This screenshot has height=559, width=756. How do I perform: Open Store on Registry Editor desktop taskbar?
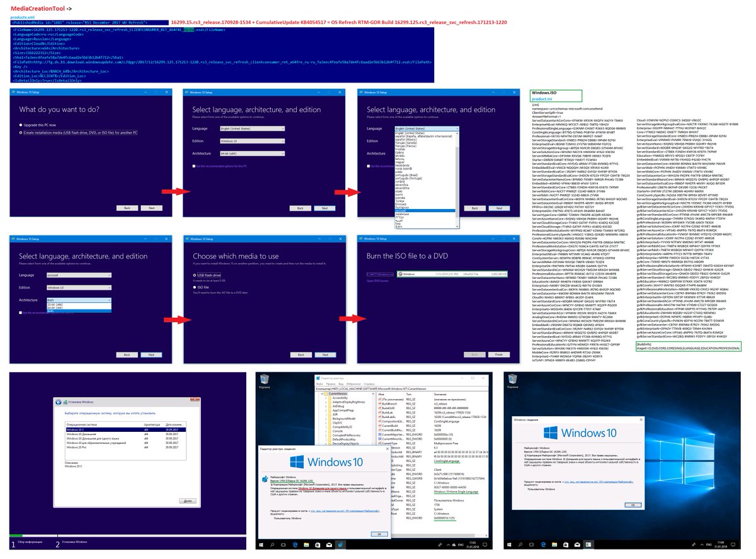tap(318, 545)
